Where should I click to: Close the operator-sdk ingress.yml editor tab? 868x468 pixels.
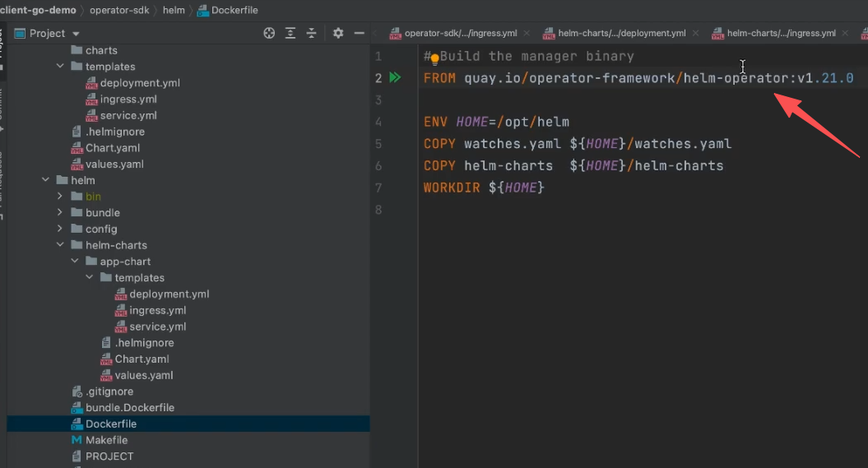[x=527, y=34]
